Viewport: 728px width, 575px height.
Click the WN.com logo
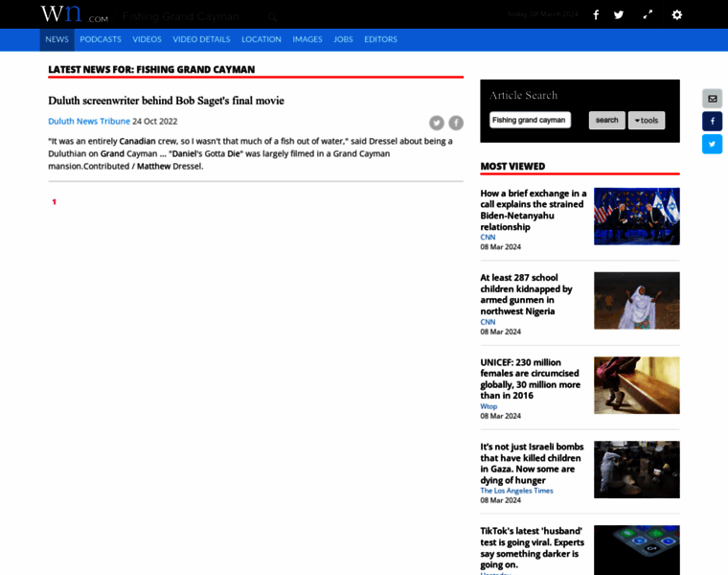click(x=73, y=15)
